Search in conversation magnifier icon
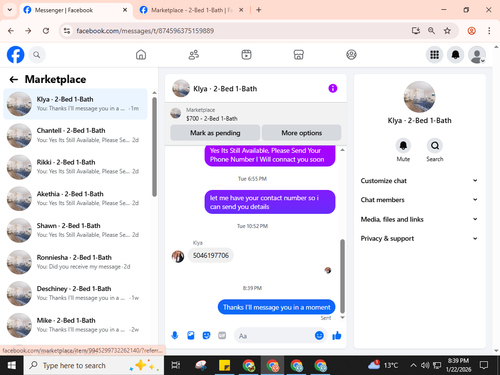The image size is (500, 375). [435, 146]
